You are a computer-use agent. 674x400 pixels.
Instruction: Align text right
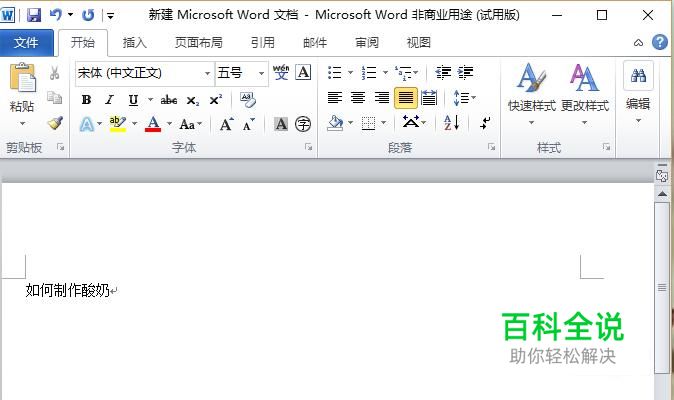click(382, 98)
